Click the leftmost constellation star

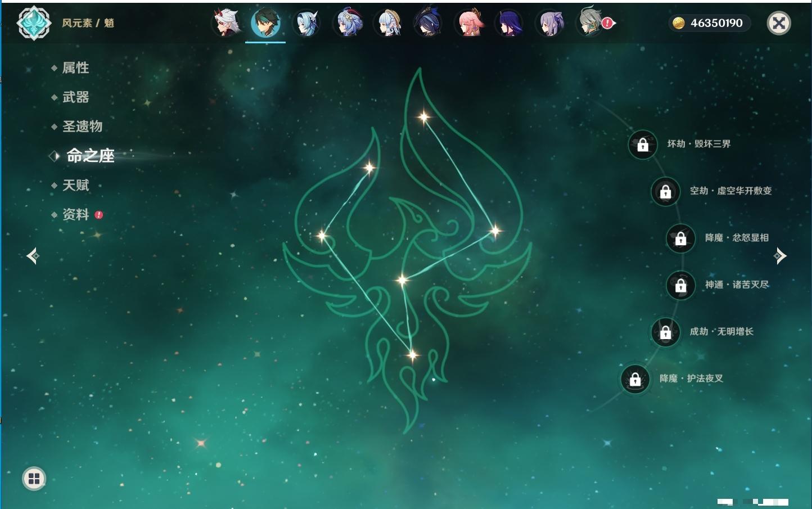322,235
